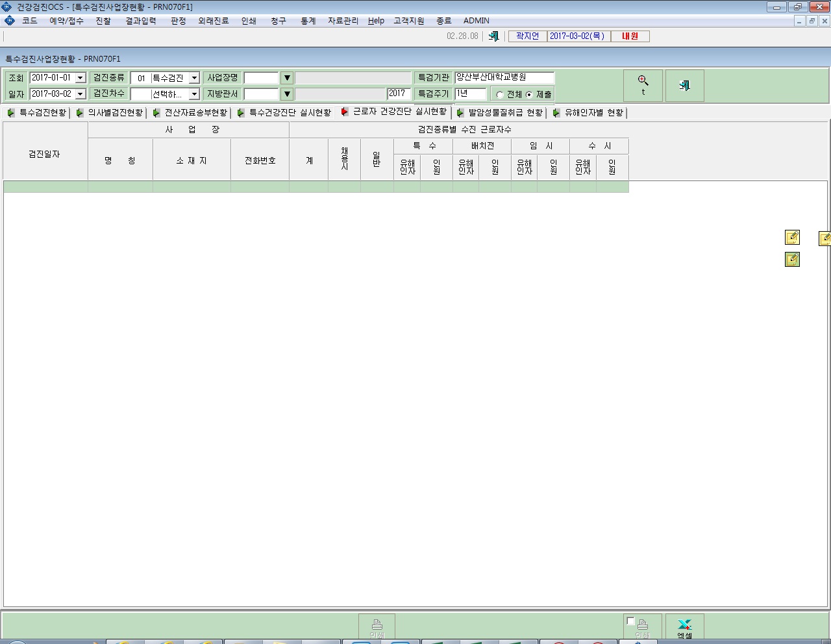Click the 곽지언 user button
The height and width of the screenshot is (644, 831).
click(527, 36)
